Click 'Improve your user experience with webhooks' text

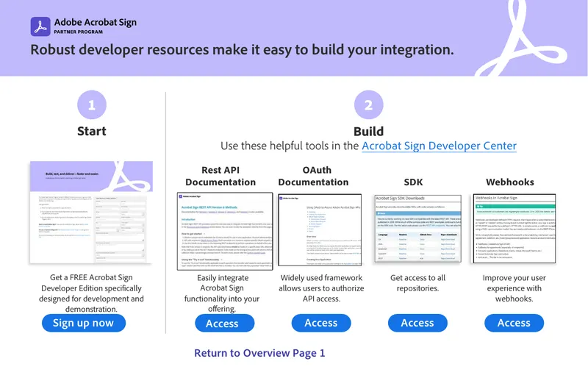tap(514, 288)
